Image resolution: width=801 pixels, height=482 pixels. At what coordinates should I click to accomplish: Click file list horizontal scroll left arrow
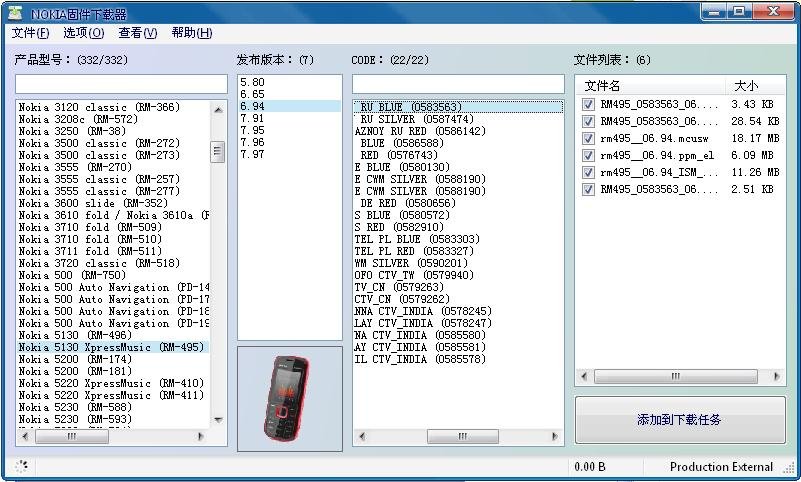[x=584, y=377]
